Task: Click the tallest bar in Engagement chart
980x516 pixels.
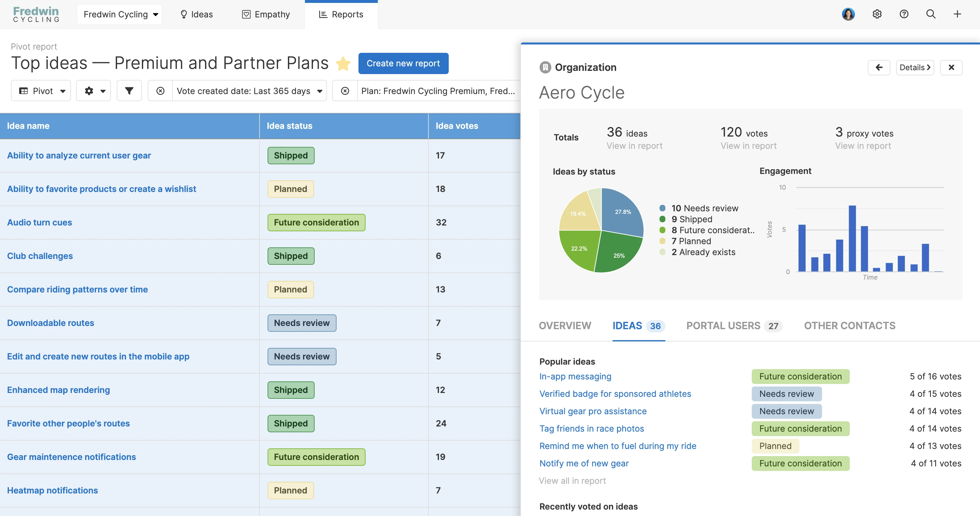Action: pyautogui.click(x=852, y=238)
